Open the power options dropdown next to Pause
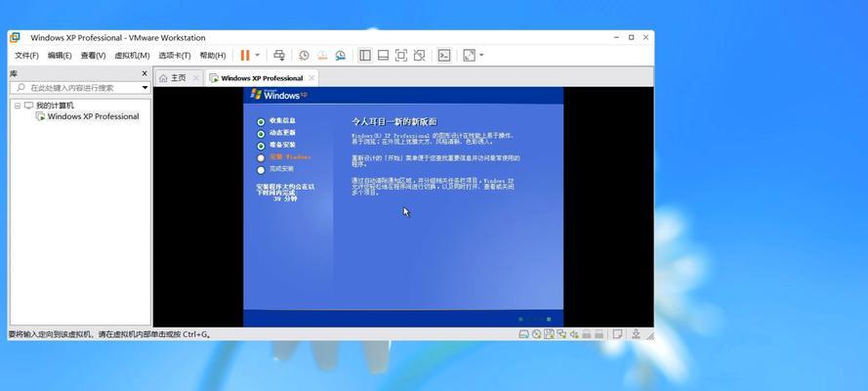The height and width of the screenshot is (391, 868). point(258,56)
